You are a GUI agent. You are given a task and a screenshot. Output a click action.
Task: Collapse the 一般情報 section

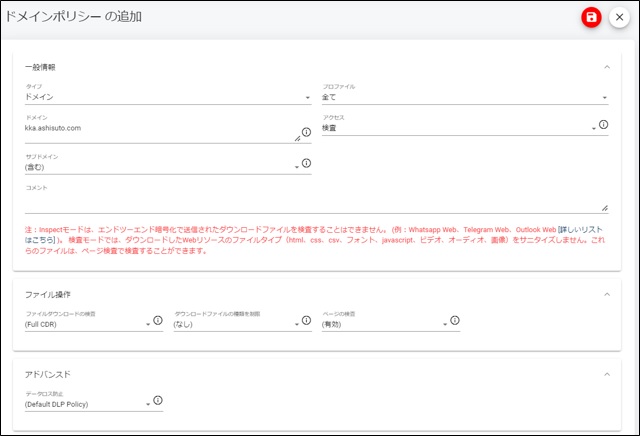pyautogui.click(x=607, y=67)
